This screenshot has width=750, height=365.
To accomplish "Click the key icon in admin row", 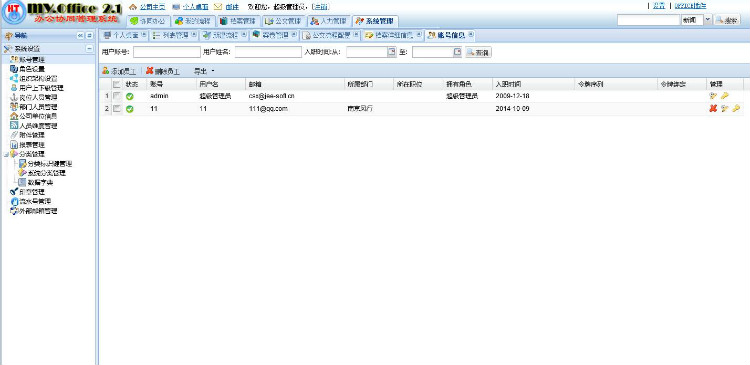I will click(x=725, y=96).
